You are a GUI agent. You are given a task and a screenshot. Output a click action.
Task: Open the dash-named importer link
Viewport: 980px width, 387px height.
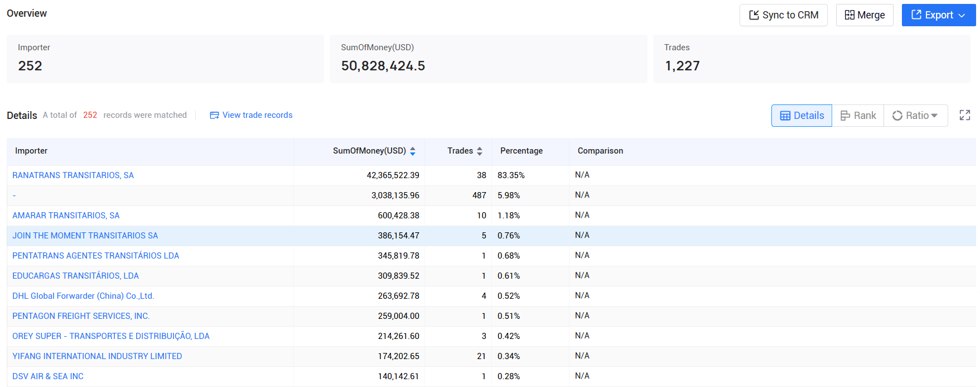click(14, 195)
